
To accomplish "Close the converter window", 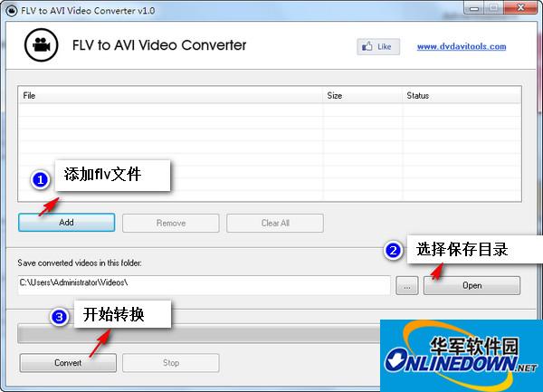I will click(520, 8).
